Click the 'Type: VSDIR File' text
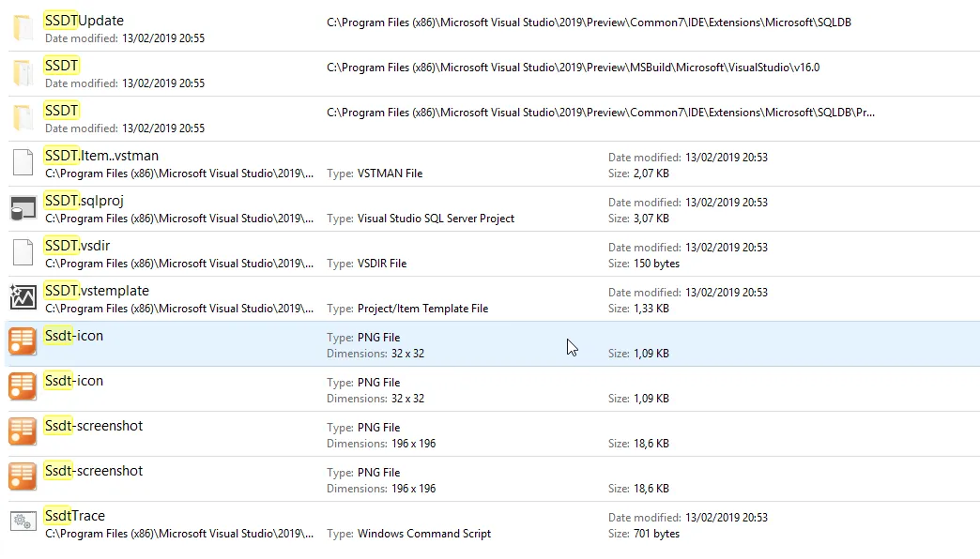Image resolution: width=980 pixels, height=559 pixels. (x=366, y=264)
